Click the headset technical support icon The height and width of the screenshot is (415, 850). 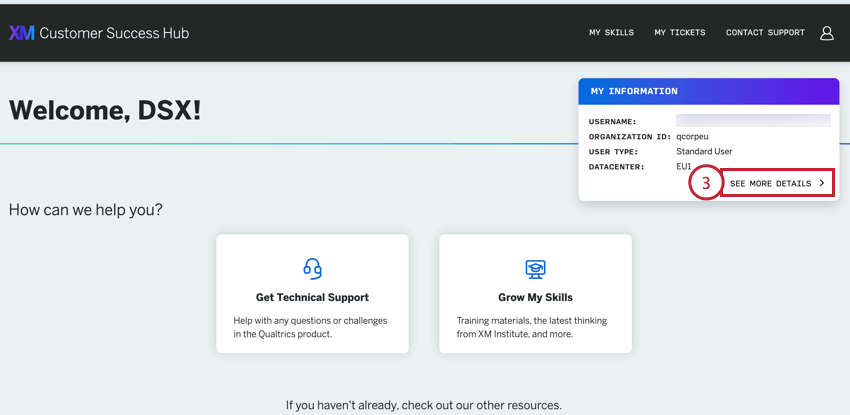tap(312, 268)
